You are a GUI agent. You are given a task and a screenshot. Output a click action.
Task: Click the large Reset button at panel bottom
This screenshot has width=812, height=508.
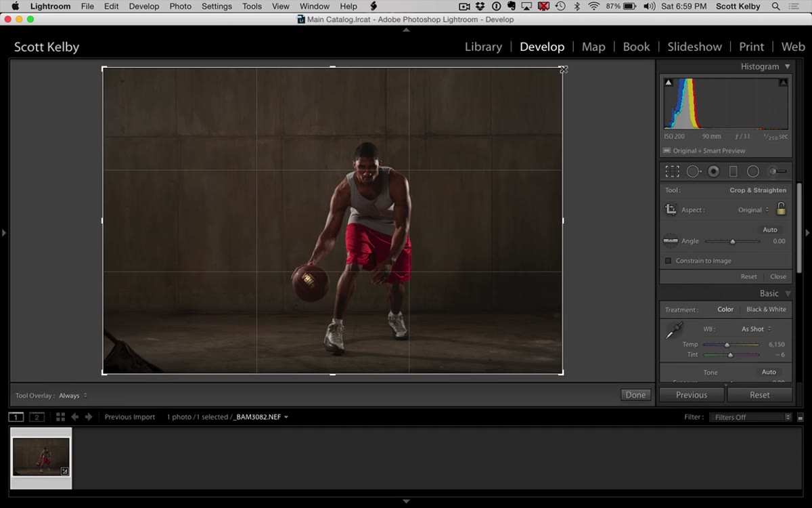[759, 395]
